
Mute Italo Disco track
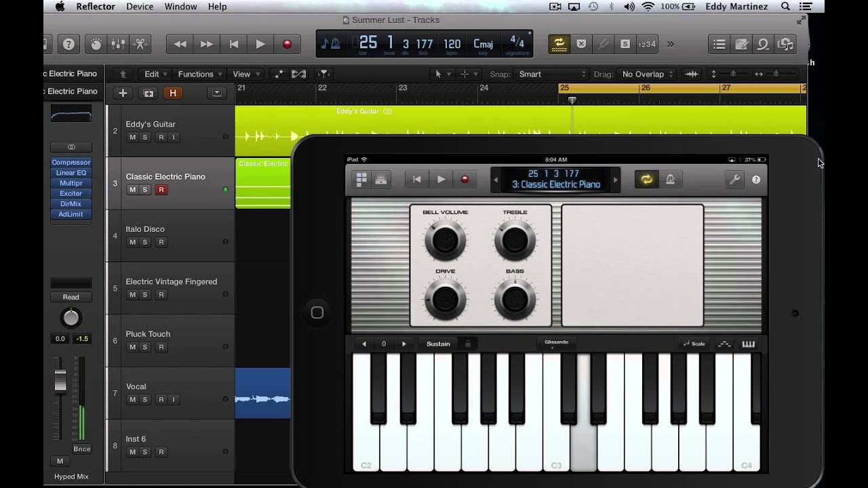click(132, 242)
